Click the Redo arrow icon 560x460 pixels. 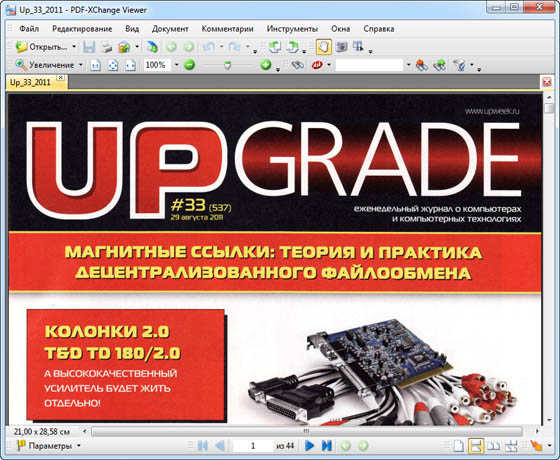235,47
